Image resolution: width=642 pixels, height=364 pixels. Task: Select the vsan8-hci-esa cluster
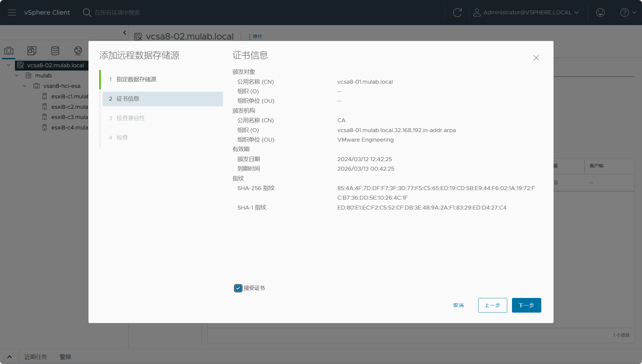tap(62, 86)
